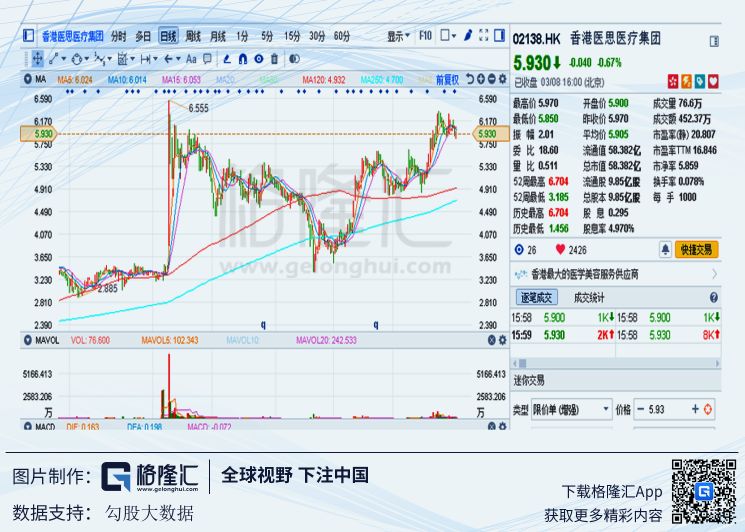Image resolution: width=745 pixels, height=532 pixels.
Task: Open F10 company info
Action: pos(425,36)
